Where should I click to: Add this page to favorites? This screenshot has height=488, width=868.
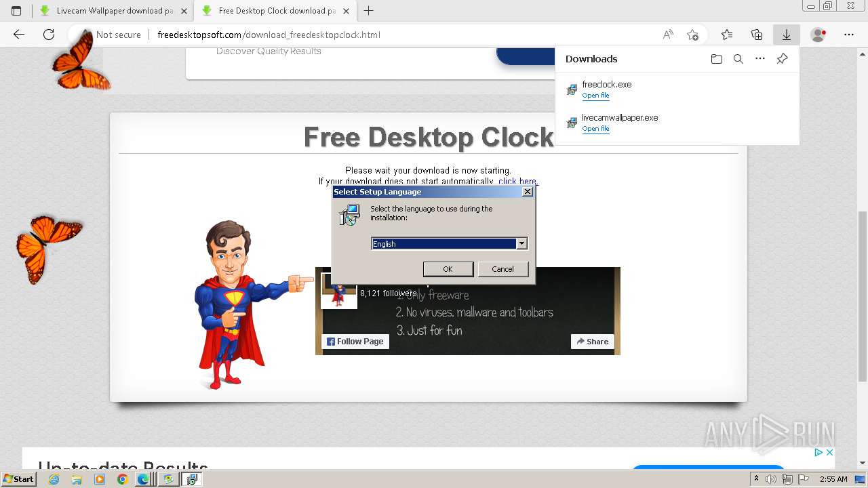click(x=692, y=35)
